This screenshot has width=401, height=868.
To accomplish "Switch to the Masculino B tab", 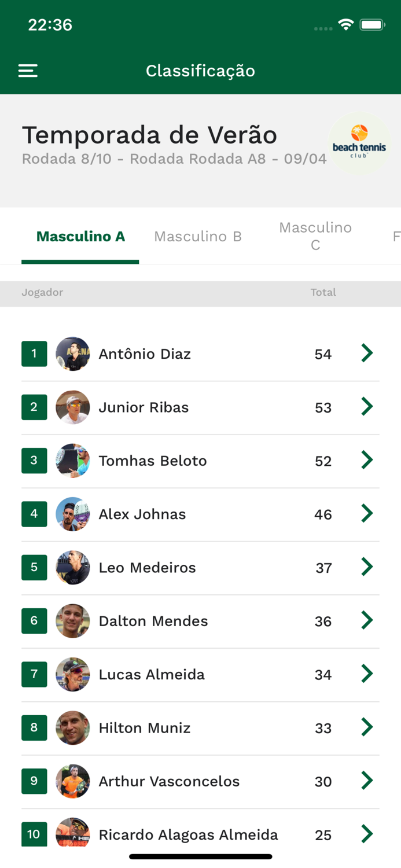I will pos(198,236).
